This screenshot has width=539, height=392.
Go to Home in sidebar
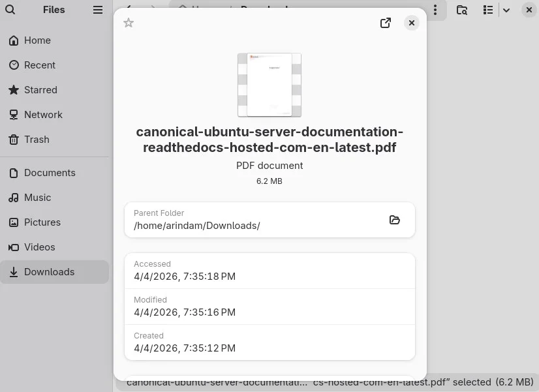(x=37, y=40)
